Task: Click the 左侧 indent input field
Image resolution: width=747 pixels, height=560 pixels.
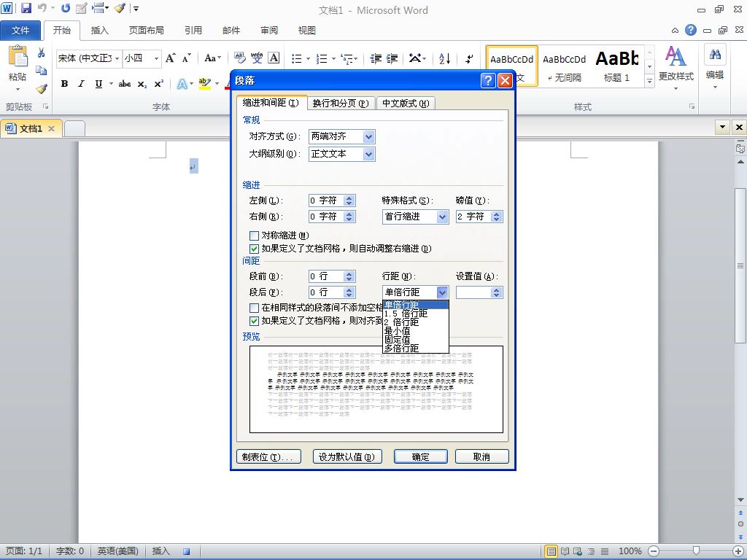Action: (x=326, y=201)
